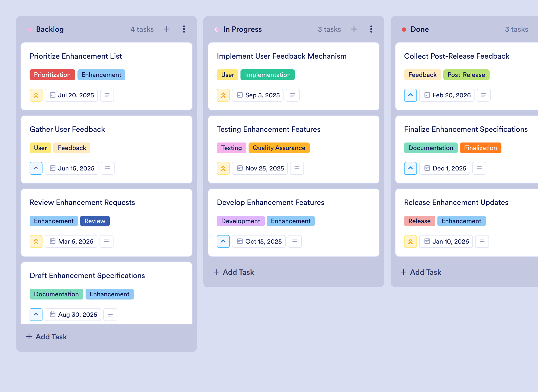
Task: Click the plus icon in Backlog header
Action: 167,29
